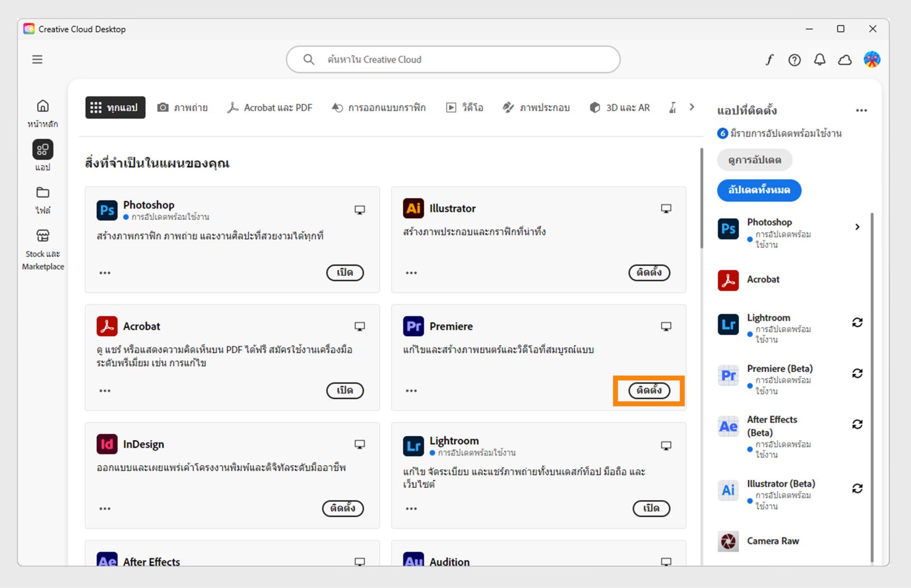
Task: Click the desktop monitor icon on Acrobat card
Action: 360,326
